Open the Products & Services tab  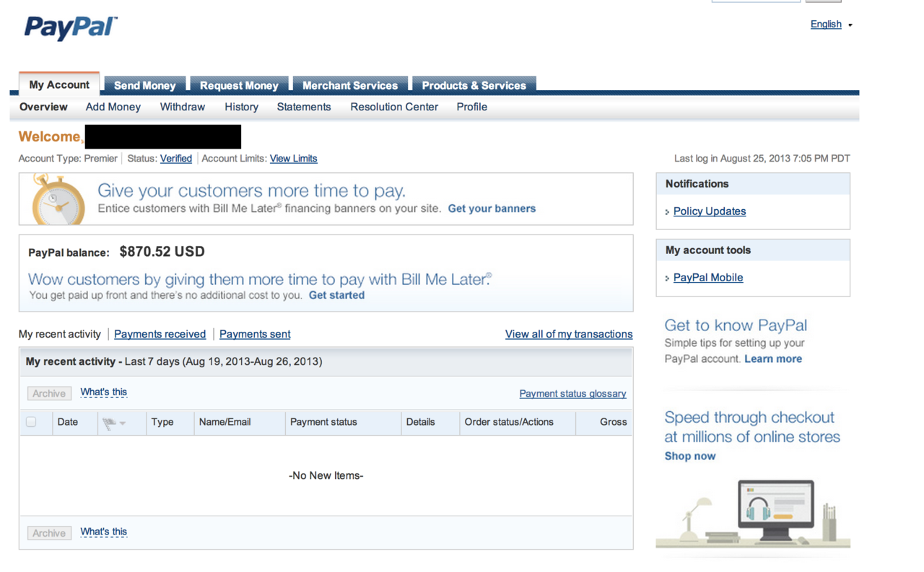coord(474,85)
